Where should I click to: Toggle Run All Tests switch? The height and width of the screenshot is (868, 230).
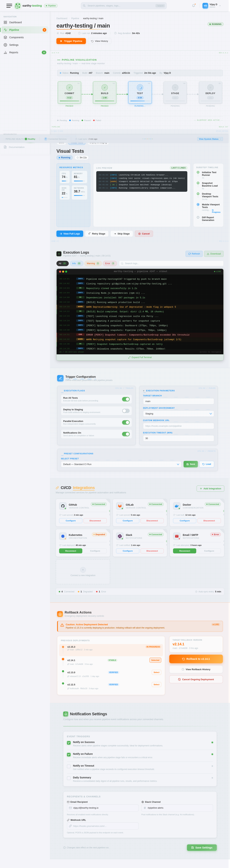pos(126,399)
